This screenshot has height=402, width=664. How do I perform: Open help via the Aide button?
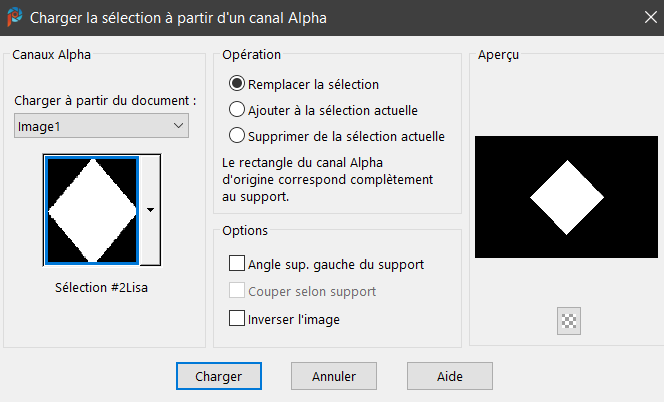point(449,376)
